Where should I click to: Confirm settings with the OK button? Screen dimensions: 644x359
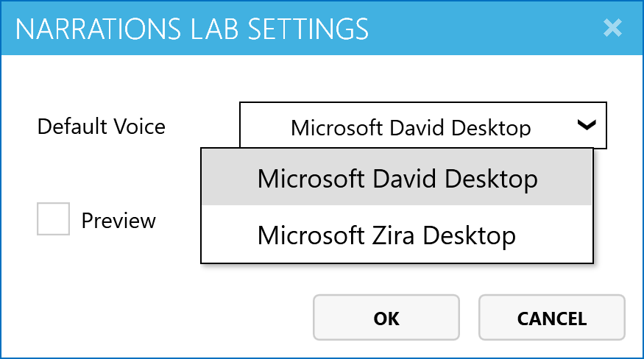386,319
